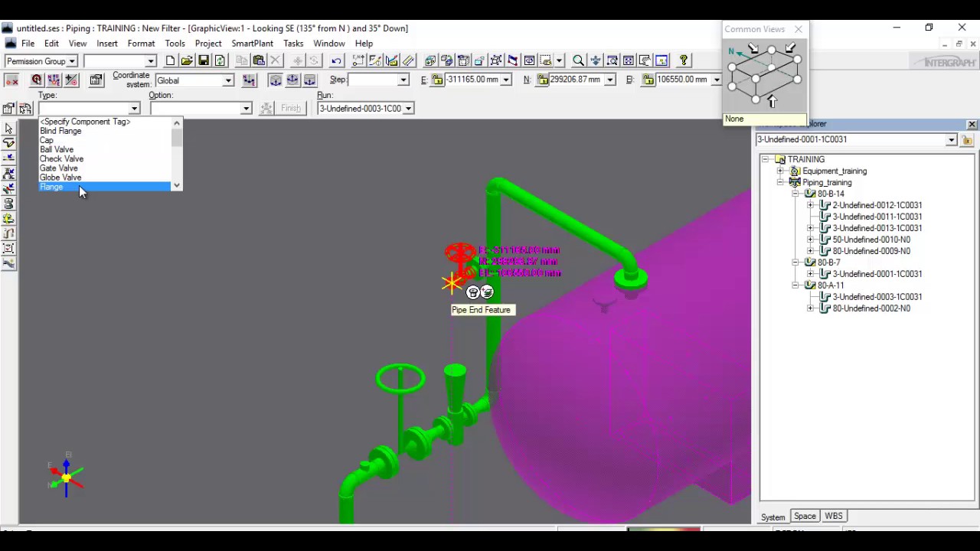Toggle the elevation East-West plane button
This screenshot has height=551, width=980.
[x=292, y=80]
